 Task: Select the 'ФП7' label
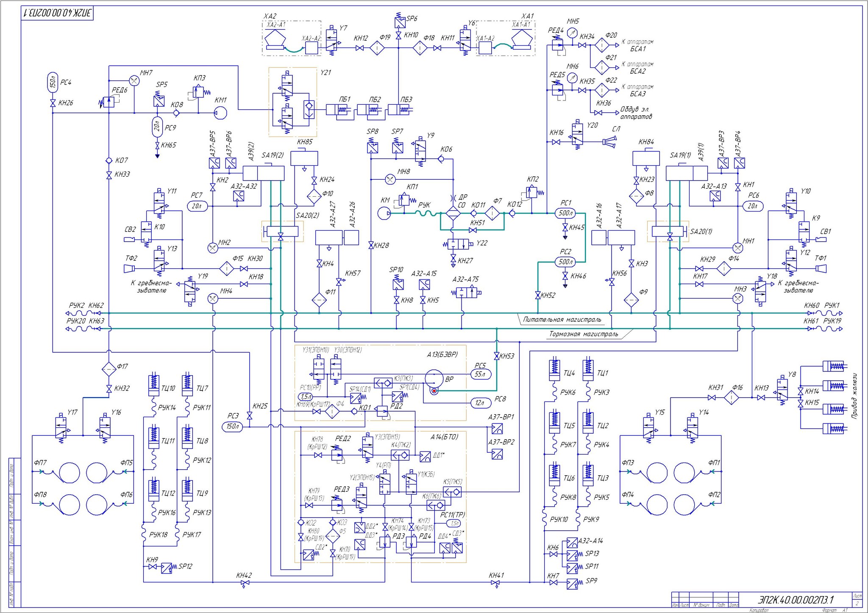(40, 463)
